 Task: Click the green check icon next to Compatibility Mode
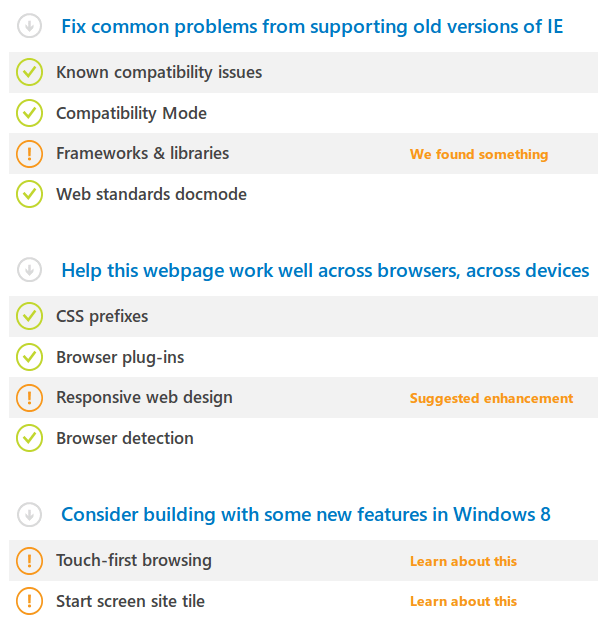point(29,113)
